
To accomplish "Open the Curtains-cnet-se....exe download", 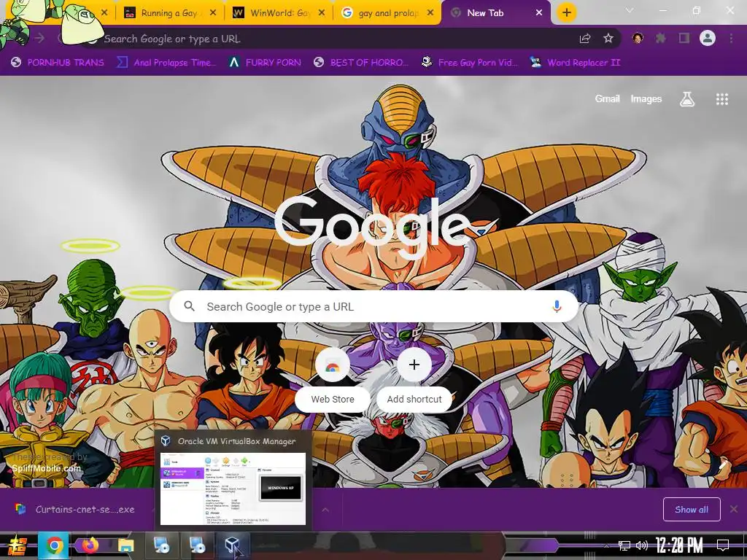I will (76, 509).
